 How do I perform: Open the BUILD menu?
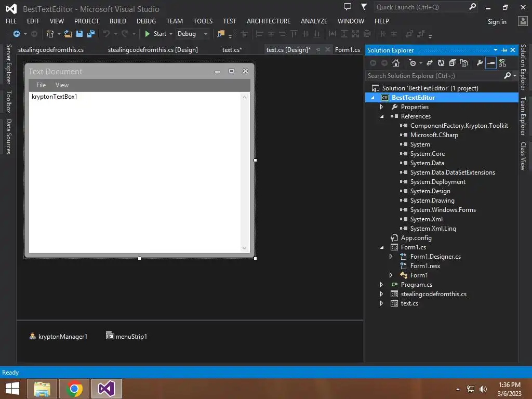pos(118,21)
